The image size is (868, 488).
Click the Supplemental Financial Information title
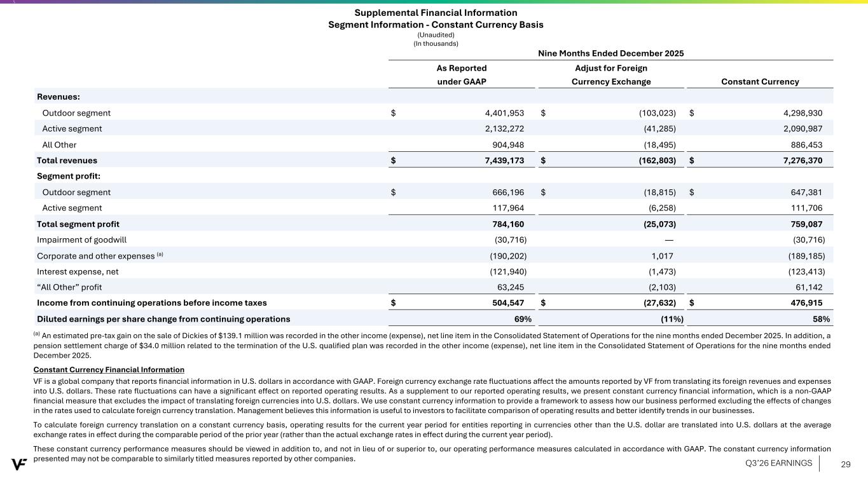click(436, 13)
